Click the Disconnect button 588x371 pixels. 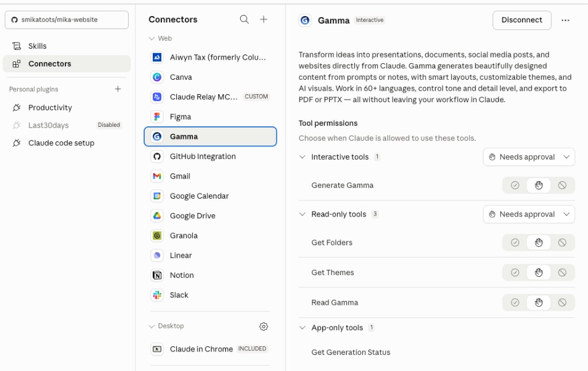(521, 20)
